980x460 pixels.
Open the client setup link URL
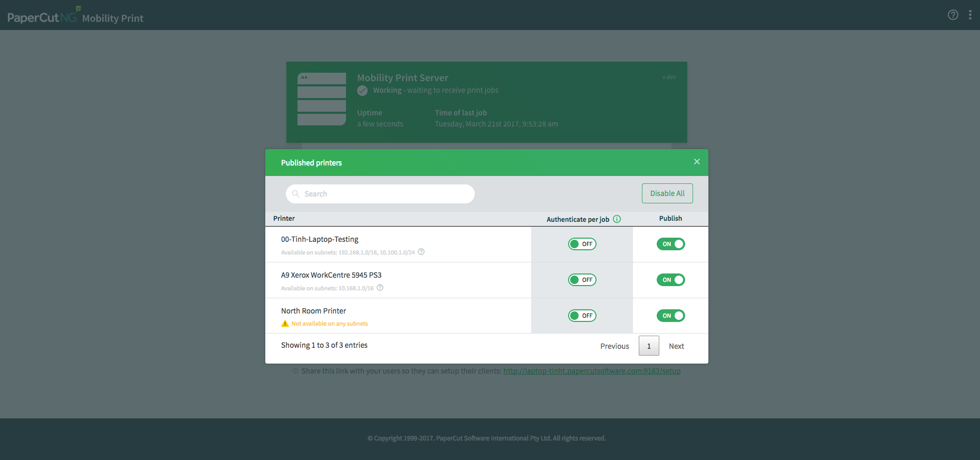pos(592,371)
